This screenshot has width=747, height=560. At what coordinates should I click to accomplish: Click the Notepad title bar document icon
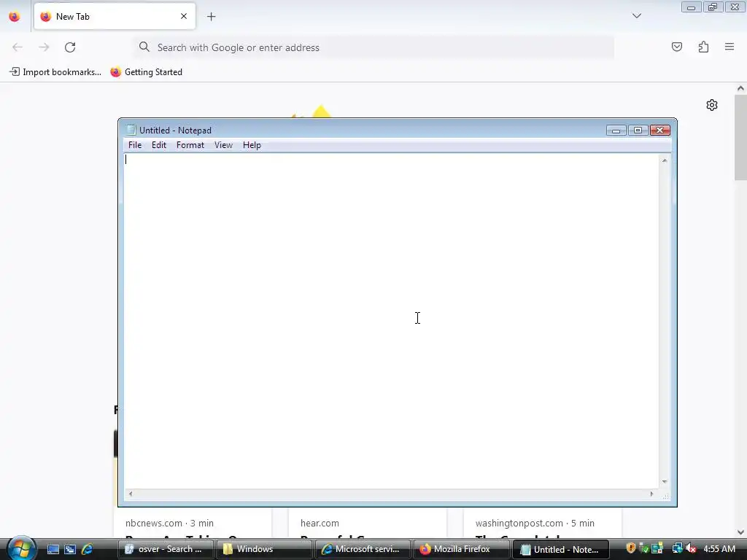click(131, 130)
